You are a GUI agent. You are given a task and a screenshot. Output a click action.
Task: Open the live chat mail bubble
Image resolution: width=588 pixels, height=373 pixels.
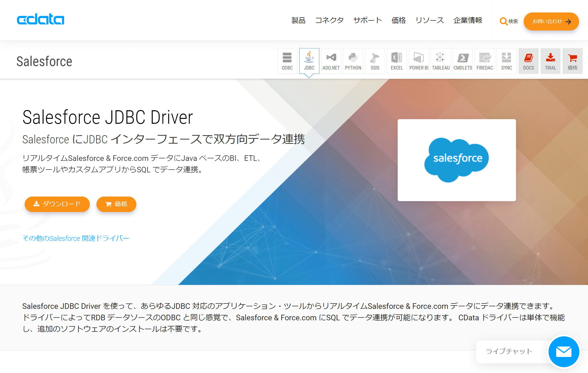click(564, 352)
